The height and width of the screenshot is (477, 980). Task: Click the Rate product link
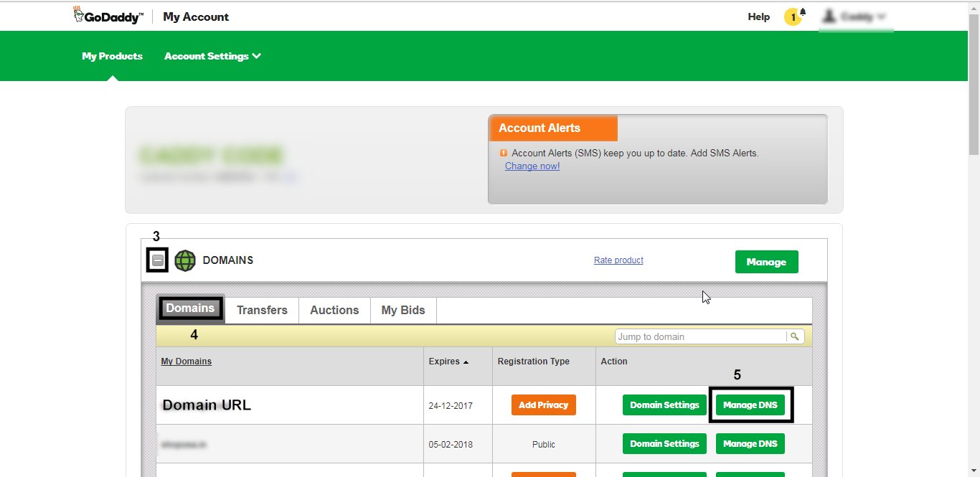(618, 260)
